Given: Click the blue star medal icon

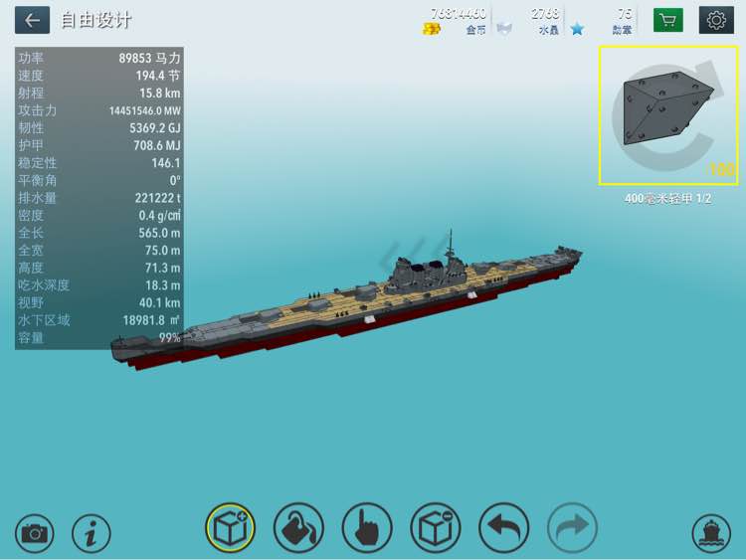Looking at the screenshot, I should (x=577, y=30).
